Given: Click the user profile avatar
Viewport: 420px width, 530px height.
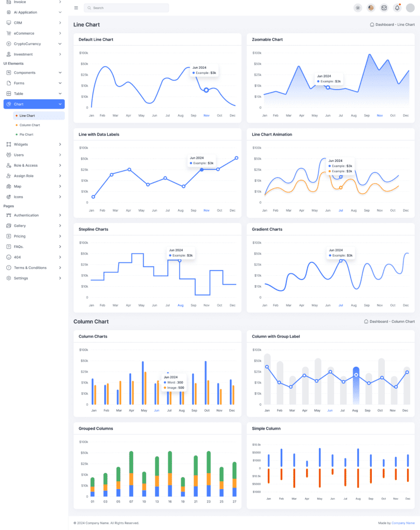Looking at the screenshot, I should (410, 8).
